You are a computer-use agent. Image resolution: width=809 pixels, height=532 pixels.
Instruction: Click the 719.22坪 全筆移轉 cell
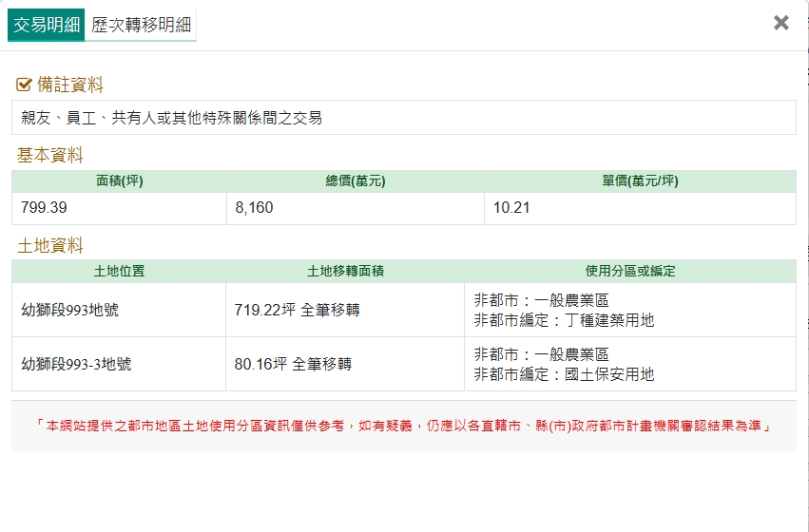[297, 310]
